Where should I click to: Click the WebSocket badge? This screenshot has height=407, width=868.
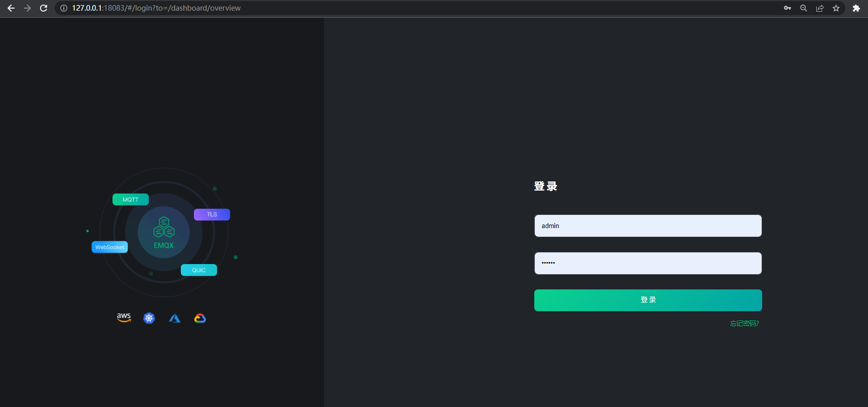click(x=110, y=247)
